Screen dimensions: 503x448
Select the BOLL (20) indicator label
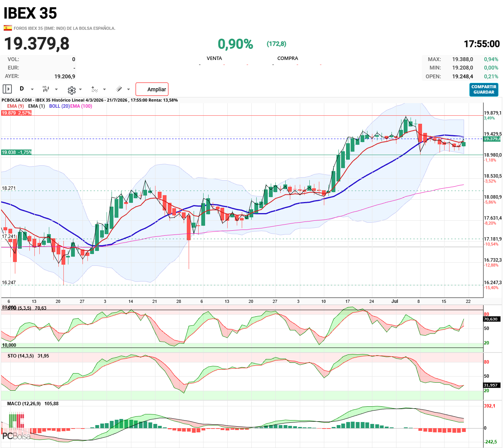click(60, 106)
